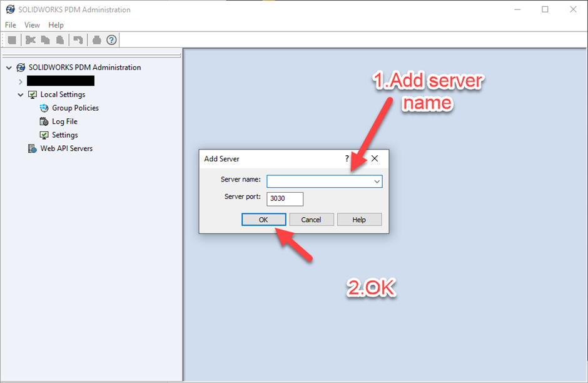Select the Local Settings tree item

tap(63, 94)
